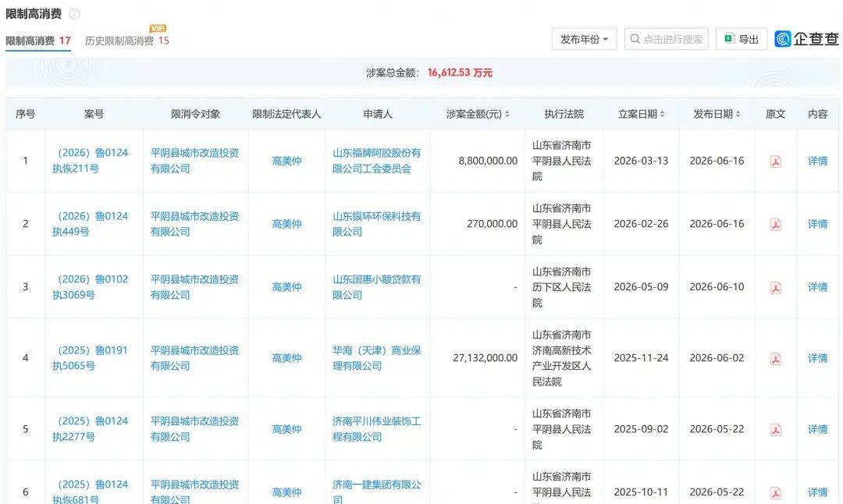Viewport: 843px width, 504px height.
Task: Click 高美仲 in row 5
Action: point(286,429)
